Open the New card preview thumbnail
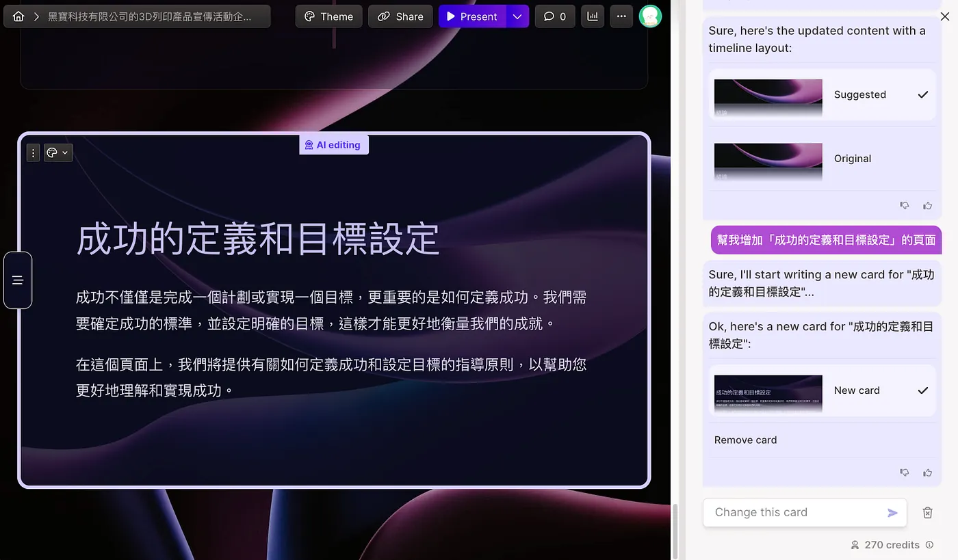This screenshot has width=958, height=560. coord(768,394)
